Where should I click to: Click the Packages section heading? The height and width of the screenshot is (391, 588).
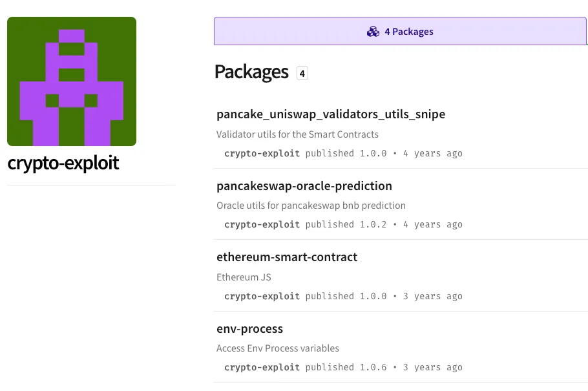click(251, 72)
